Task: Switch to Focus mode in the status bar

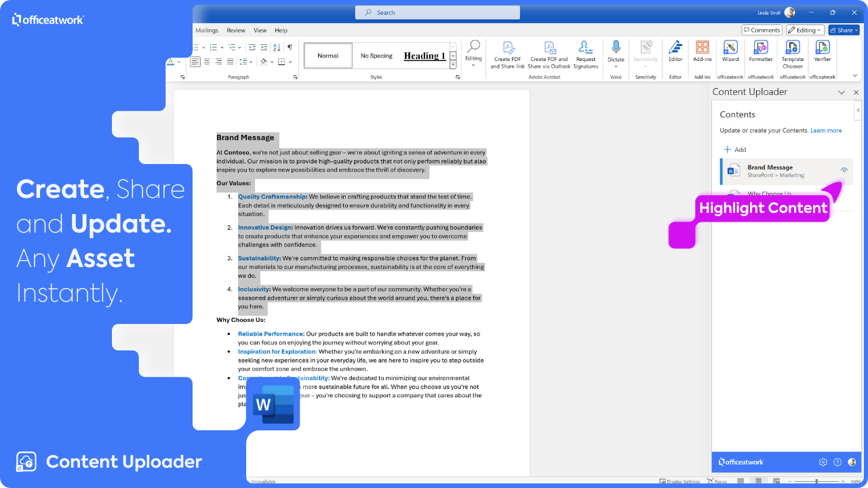Action: pyautogui.click(x=717, y=481)
